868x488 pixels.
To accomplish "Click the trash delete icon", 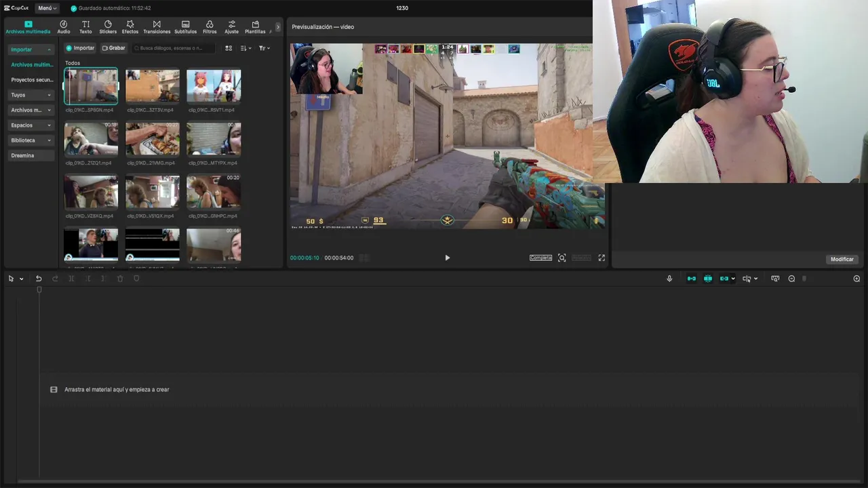I will point(120,279).
